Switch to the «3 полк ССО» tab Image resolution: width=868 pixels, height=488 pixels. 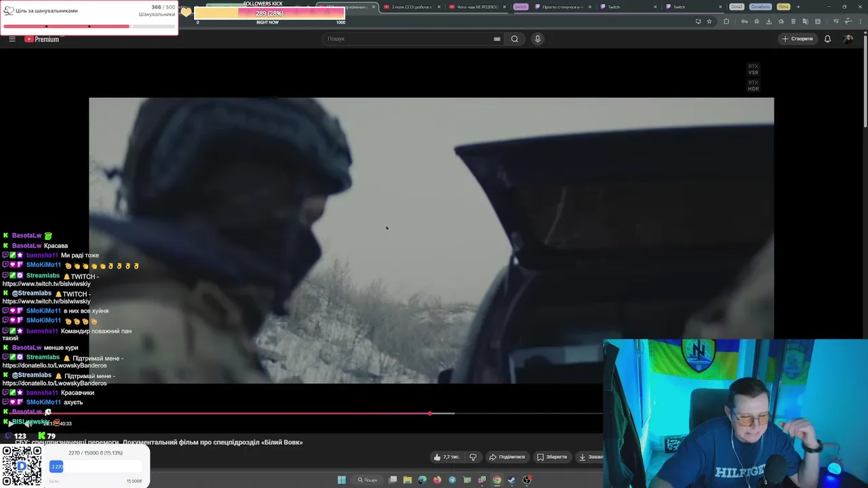[x=412, y=7]
